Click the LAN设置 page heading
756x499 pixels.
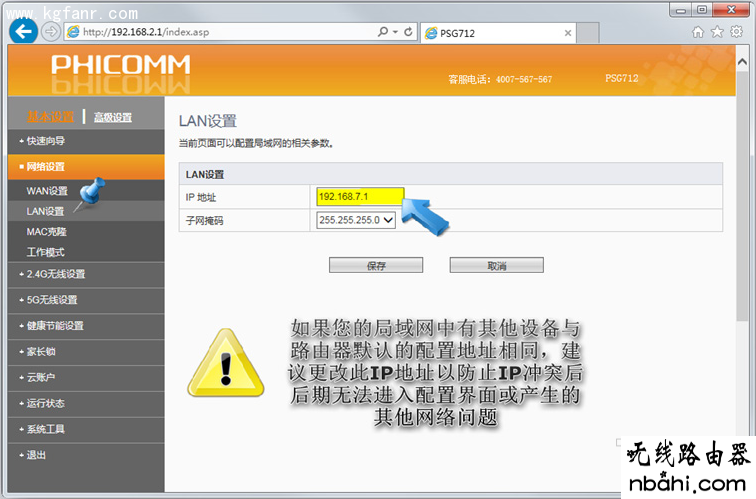pyautogui.click(x=208, y=121)
